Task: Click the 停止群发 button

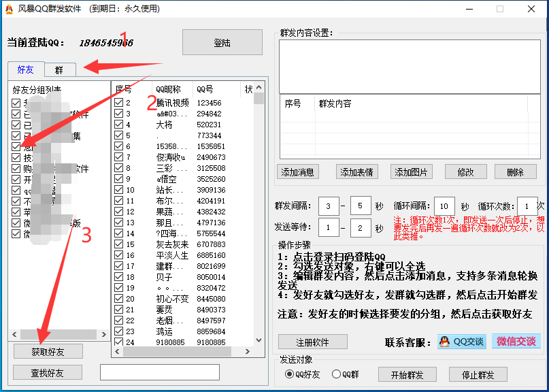Action: click(478, 374)
